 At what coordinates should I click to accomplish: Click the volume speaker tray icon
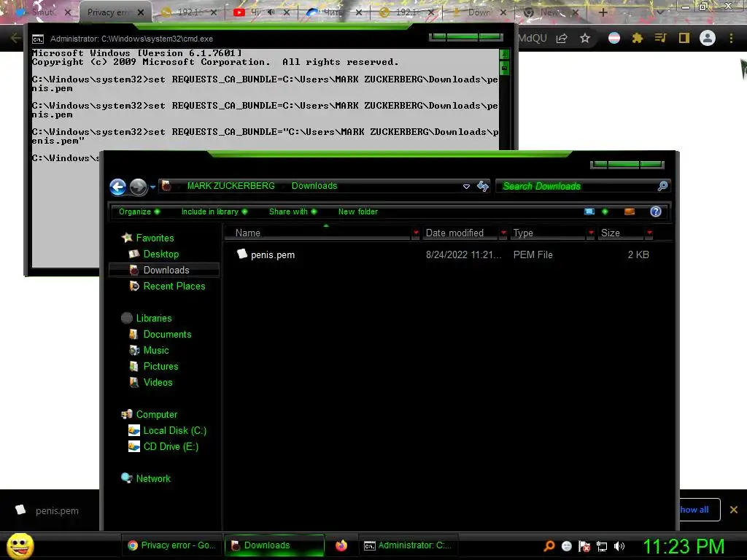click(x=619, y=546)
